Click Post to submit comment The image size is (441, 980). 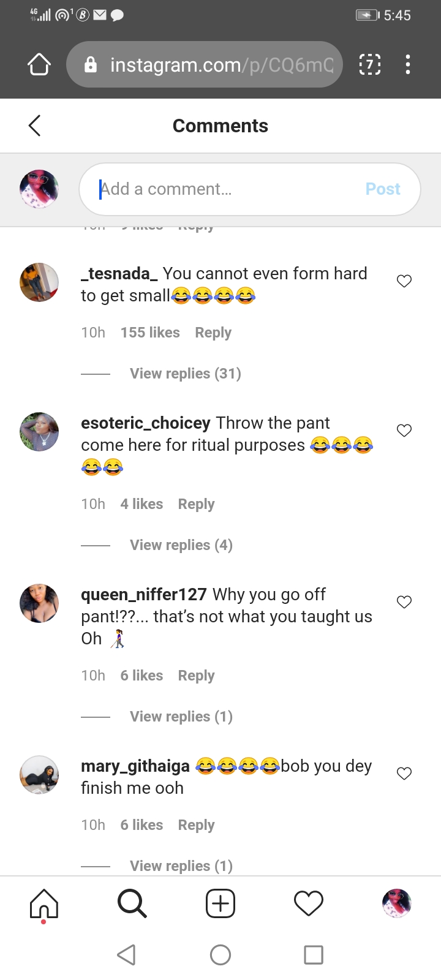383,189
